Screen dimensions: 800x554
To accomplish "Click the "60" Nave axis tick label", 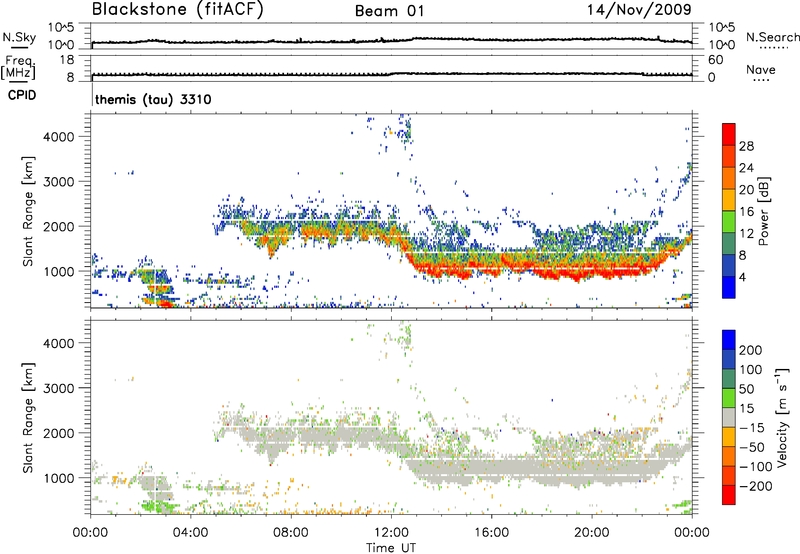I will [x=715, y=60].
